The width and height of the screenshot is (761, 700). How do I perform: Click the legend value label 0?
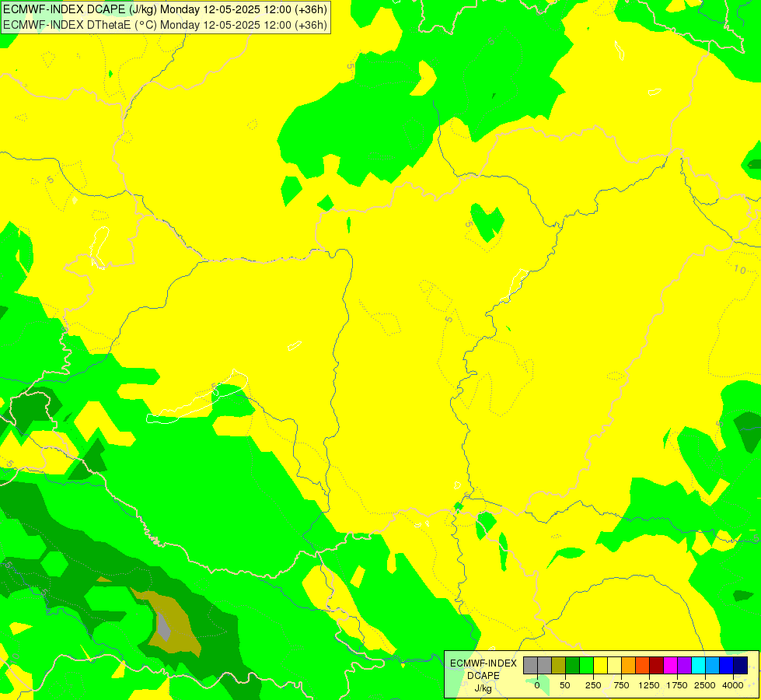[x=537, y=685]
